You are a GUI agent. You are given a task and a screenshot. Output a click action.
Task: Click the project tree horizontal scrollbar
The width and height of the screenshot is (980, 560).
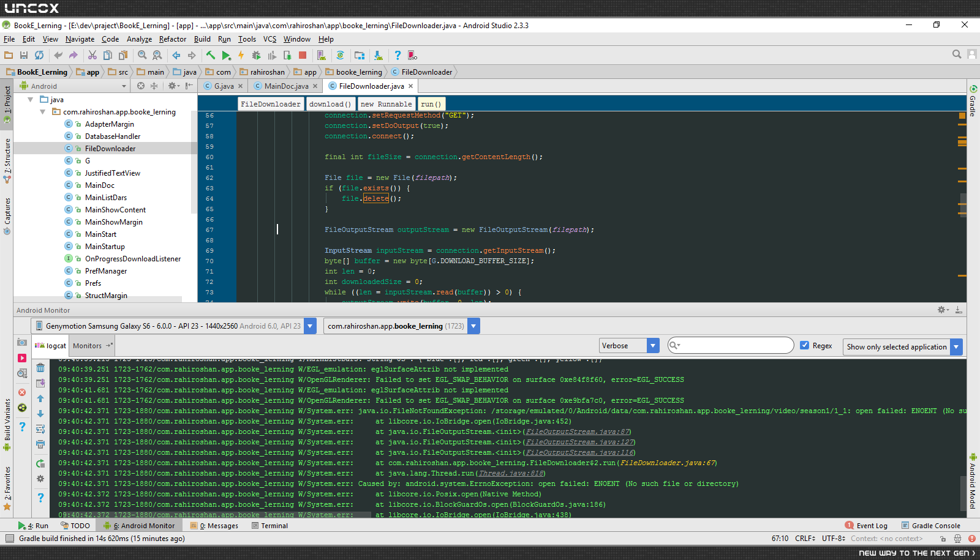[98, 299]
